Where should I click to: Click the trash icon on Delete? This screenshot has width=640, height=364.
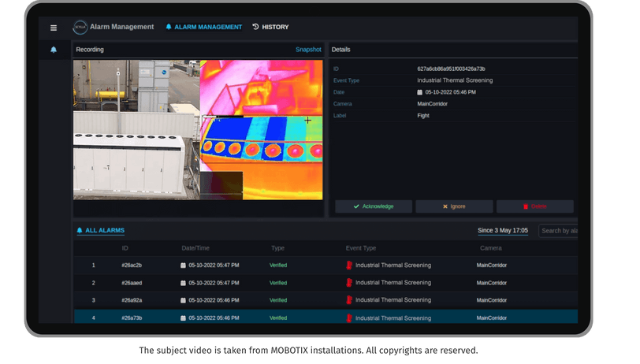[x=526, y=206]
